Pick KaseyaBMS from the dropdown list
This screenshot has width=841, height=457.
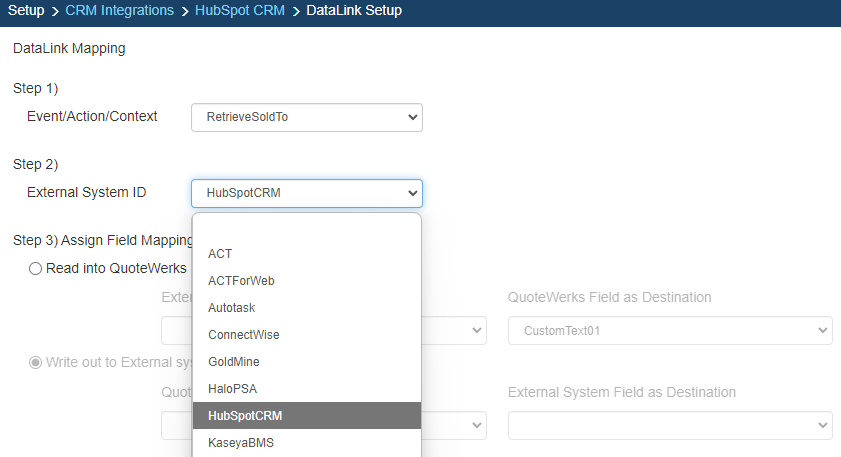click(x=242, y=442)
